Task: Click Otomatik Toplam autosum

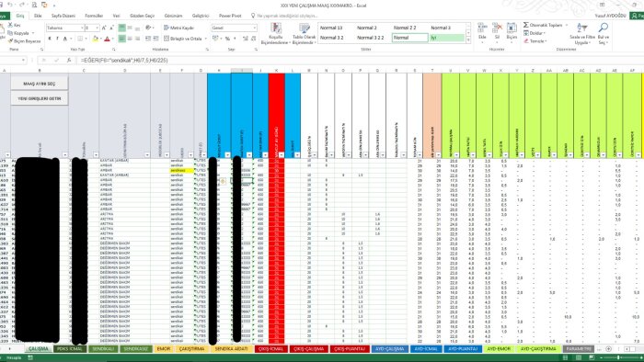Action: pyautogui.click(x=543, y=25)
